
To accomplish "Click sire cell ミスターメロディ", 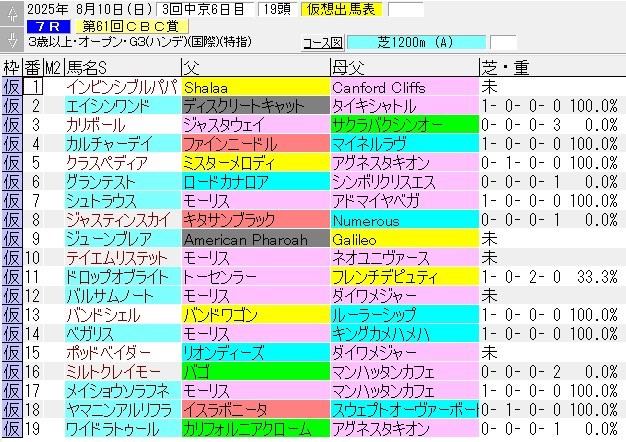I will click(256, 163).
